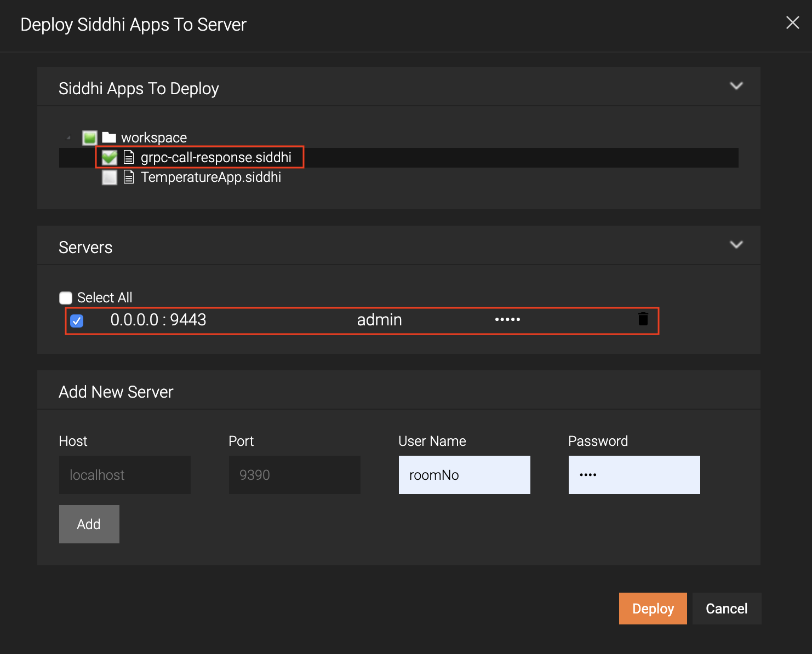
Task: Uncheck grpc-call-response.siddhi checkbox
Action: [x=110, y=158]
